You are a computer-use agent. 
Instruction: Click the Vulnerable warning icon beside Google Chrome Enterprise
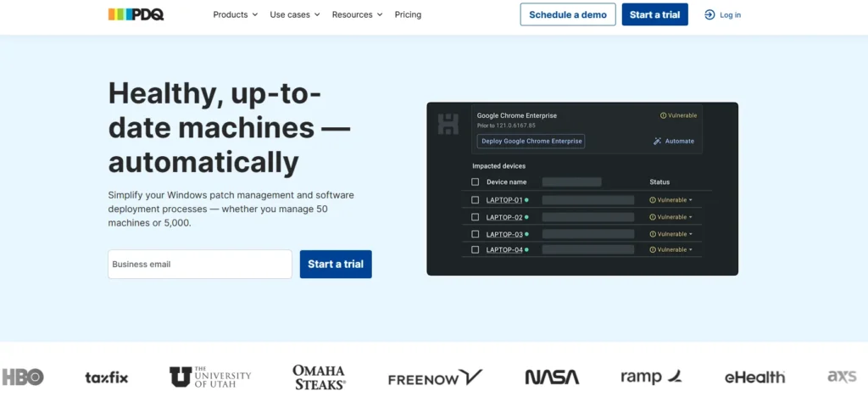tap(663, 115)
